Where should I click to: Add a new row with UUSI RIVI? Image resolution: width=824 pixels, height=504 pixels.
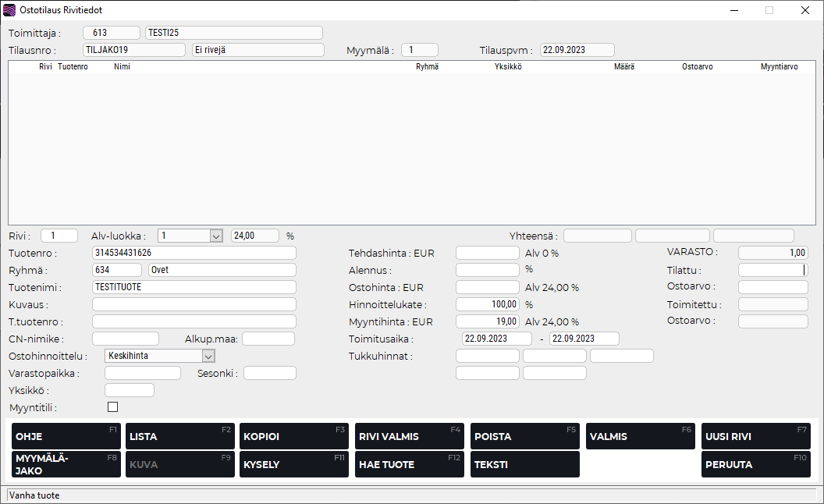[x=755, y=436]
